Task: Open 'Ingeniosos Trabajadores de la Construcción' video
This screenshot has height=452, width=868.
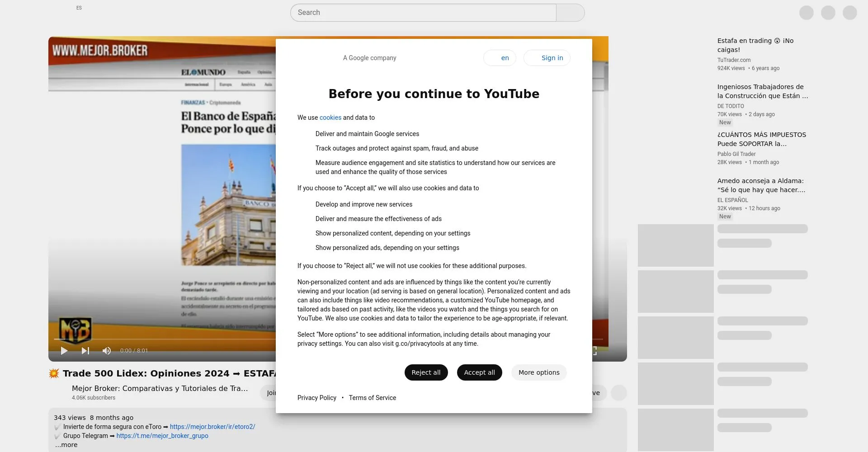Action: click(x=762, y=91)
